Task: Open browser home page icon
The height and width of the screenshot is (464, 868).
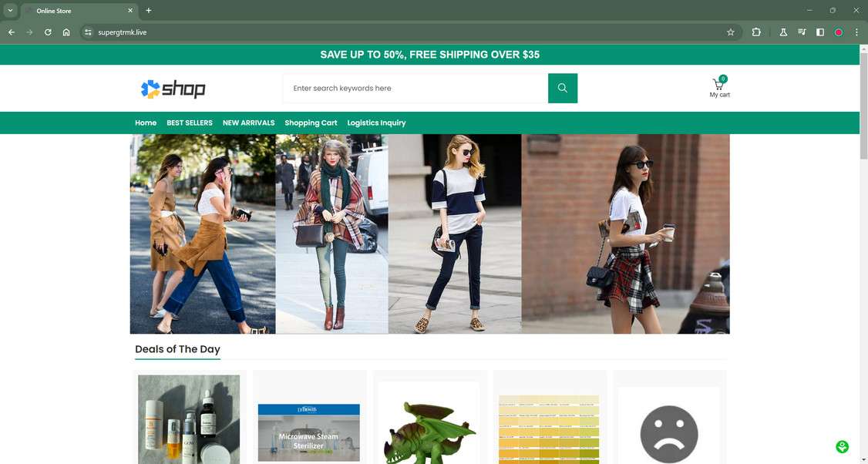Action: click(x=66, y=32)
